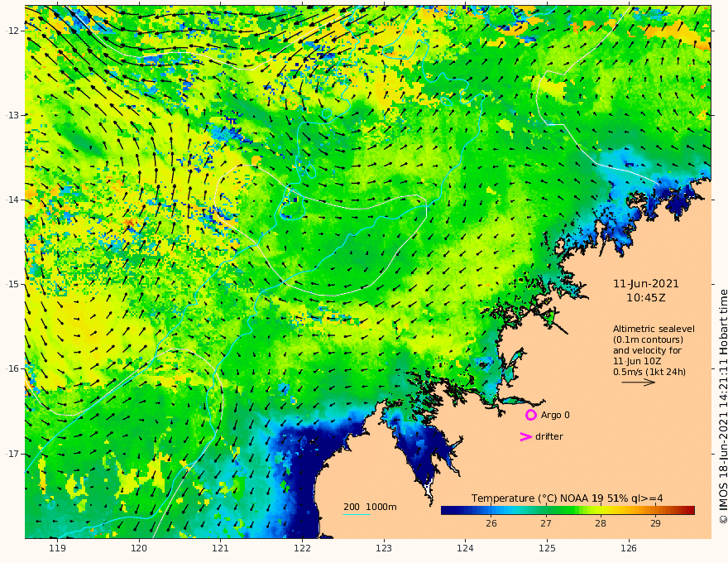Click latitude axis label -16
728x563 pixels.
[12, 368]
